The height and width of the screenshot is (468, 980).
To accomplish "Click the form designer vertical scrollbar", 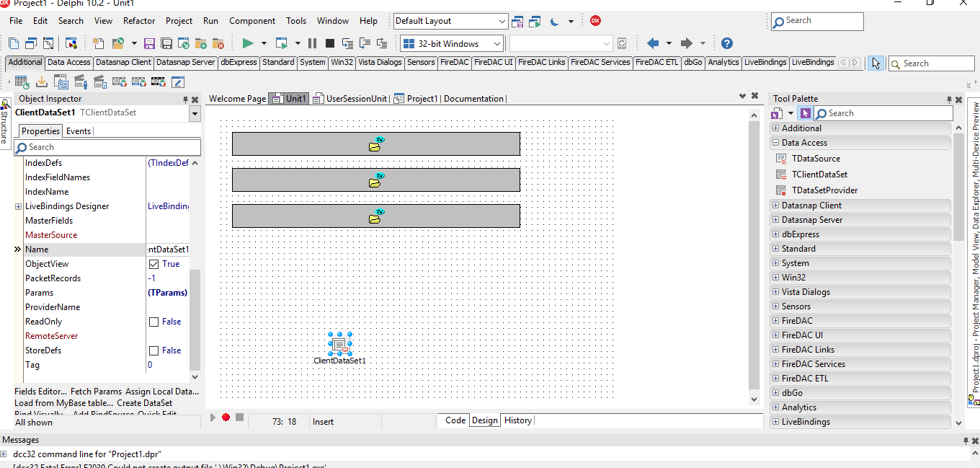I will point(754,256).
